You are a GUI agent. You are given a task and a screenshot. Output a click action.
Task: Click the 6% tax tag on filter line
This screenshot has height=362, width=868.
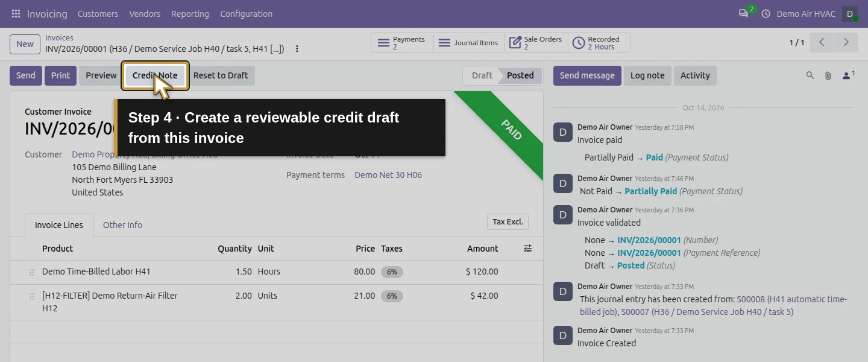pos(392,296)
